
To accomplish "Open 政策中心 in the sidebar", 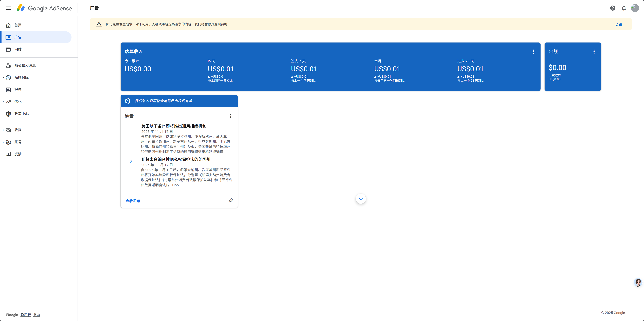I will tap(21, 114).
